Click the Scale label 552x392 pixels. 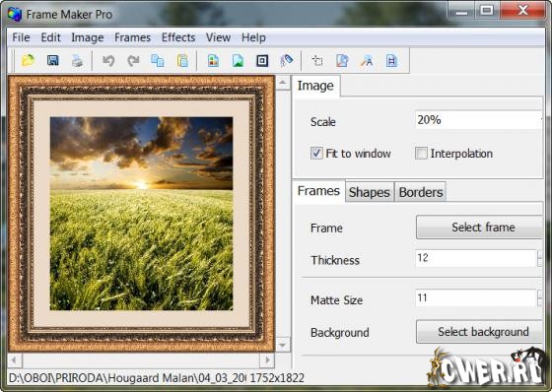[323, 122]
